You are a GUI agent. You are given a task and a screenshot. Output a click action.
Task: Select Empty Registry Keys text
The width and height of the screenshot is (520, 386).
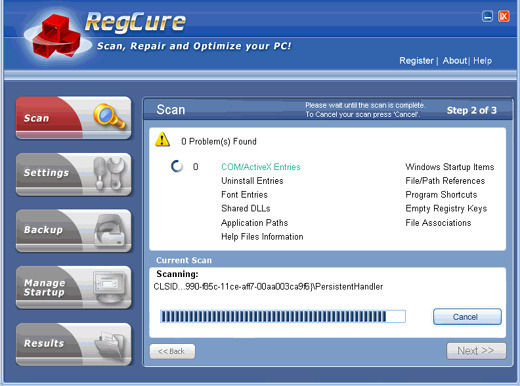(446, 209)
